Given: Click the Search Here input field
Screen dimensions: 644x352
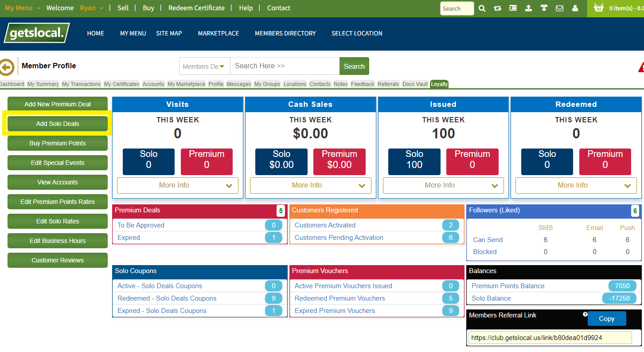Looking at the screenshot, I should click(285, 66).
